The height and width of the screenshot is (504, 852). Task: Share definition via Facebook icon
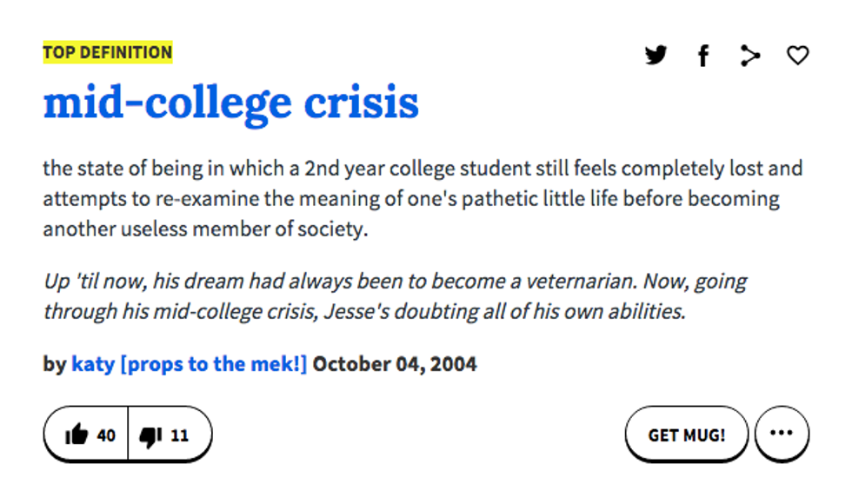point(702,56)
